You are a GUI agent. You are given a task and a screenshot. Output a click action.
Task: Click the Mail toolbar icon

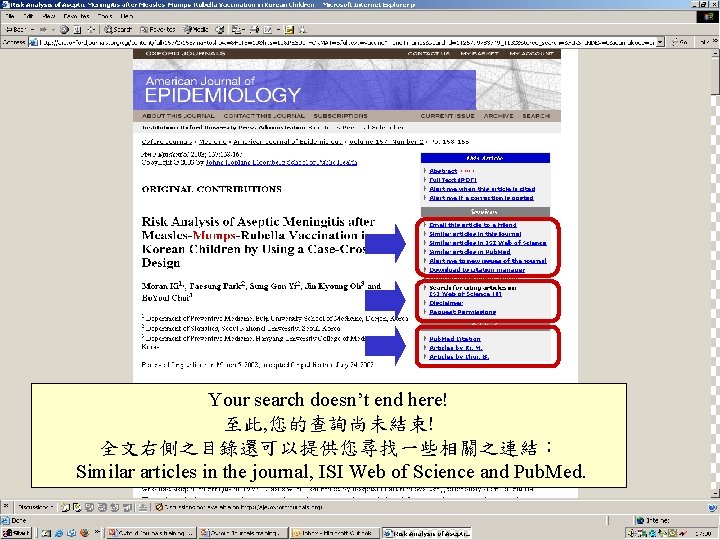point(236,29)
